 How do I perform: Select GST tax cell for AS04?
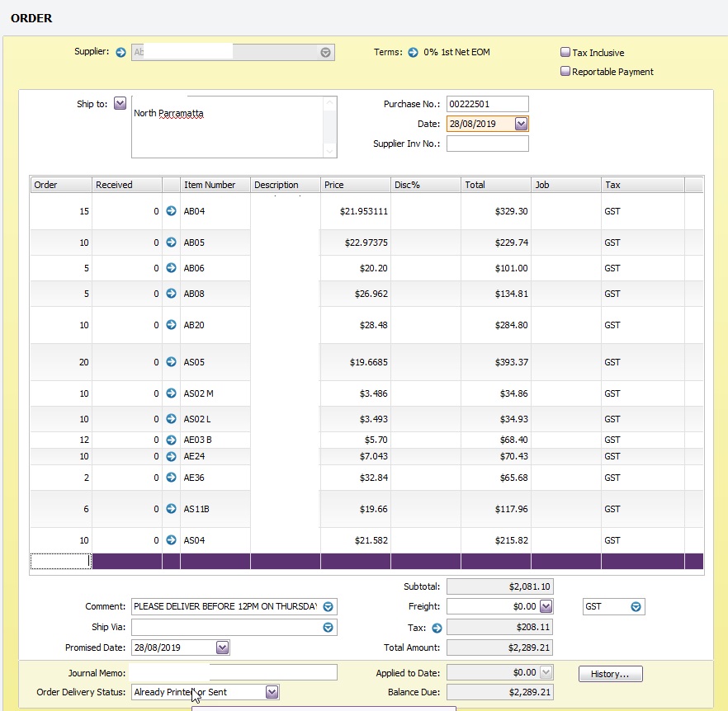[642, 540]
